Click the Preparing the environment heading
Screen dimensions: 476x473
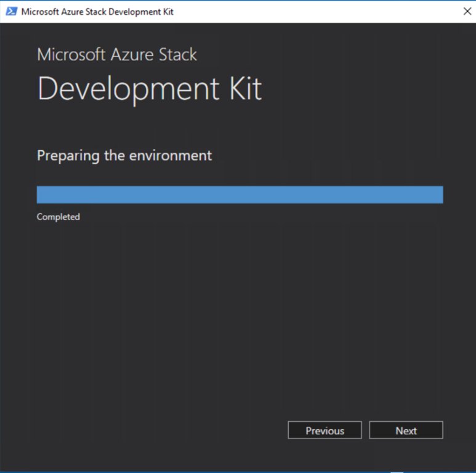click(124, 155)
